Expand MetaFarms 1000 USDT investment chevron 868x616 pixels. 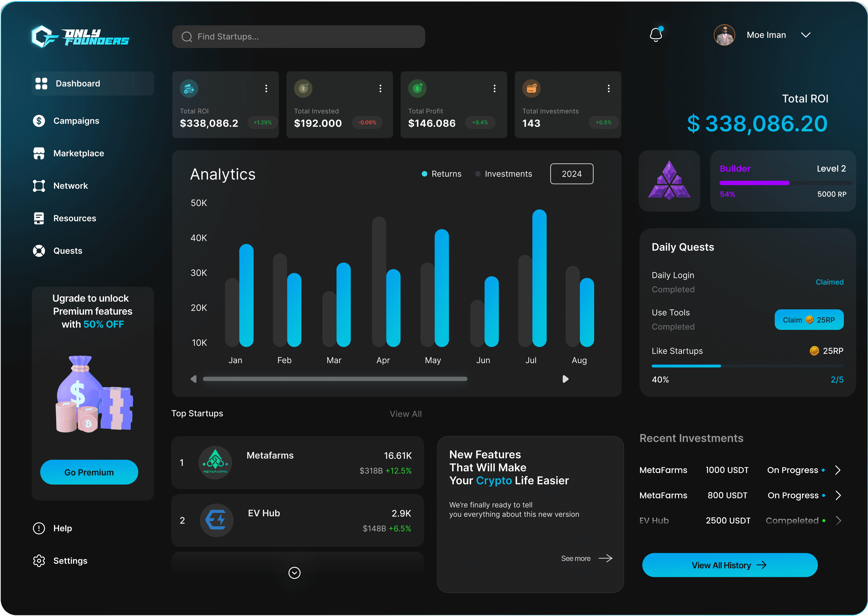(x=838, y=470)
